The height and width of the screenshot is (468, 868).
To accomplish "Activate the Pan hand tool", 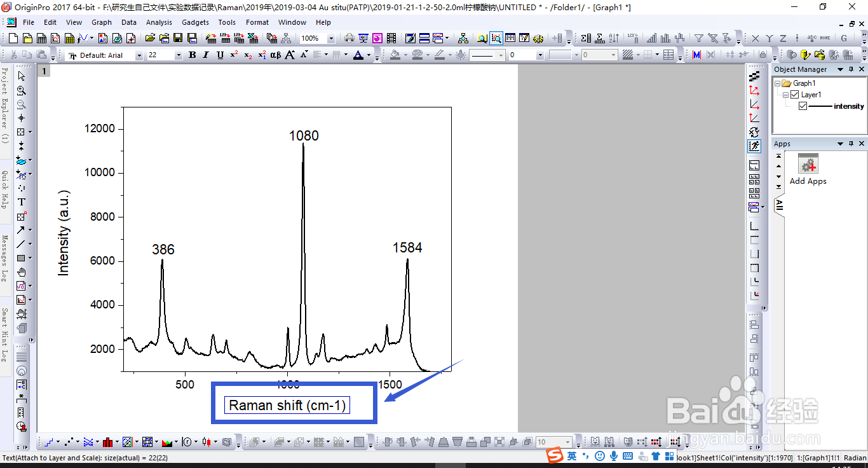I will pyautogui.click(x=22, y=272).
